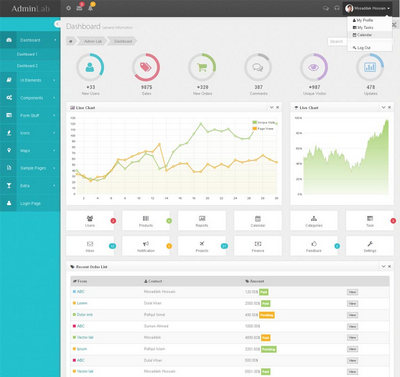Click the red badge on the Users tile

pos(113,221)
